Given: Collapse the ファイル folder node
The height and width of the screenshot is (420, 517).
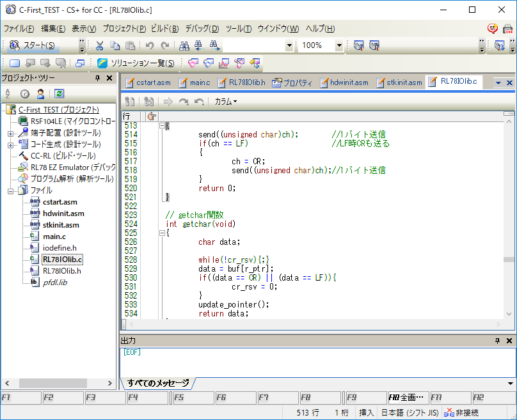Looking at the screenshot, I should 10,191.
